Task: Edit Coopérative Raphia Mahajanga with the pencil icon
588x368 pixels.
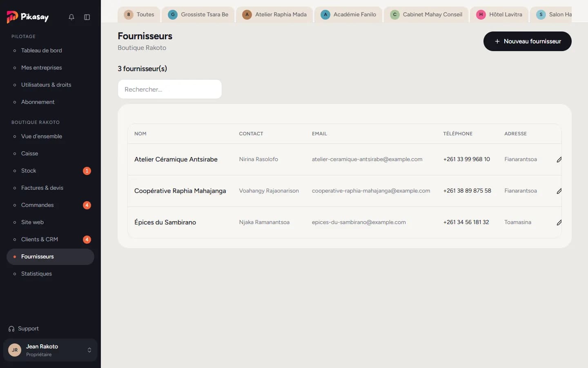Action: (559, 191)
